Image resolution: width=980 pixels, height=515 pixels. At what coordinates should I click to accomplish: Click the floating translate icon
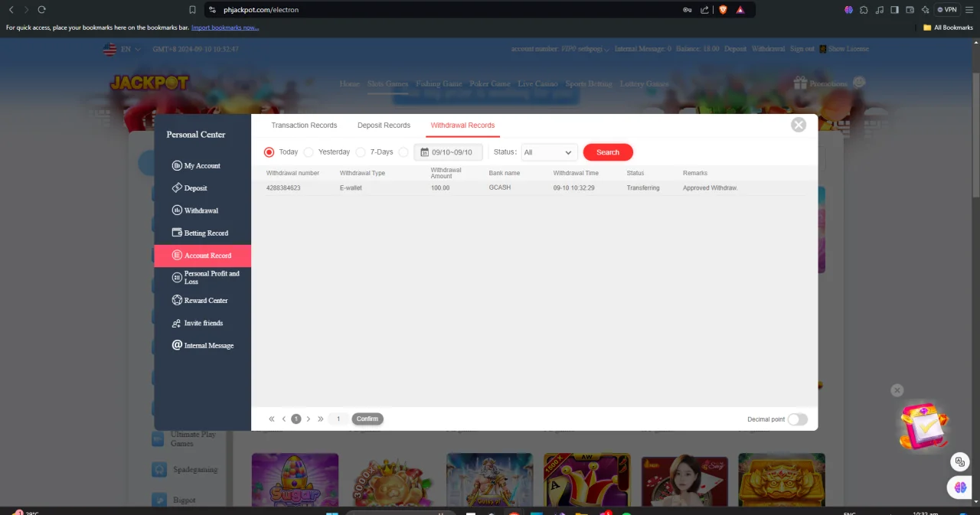959,461
